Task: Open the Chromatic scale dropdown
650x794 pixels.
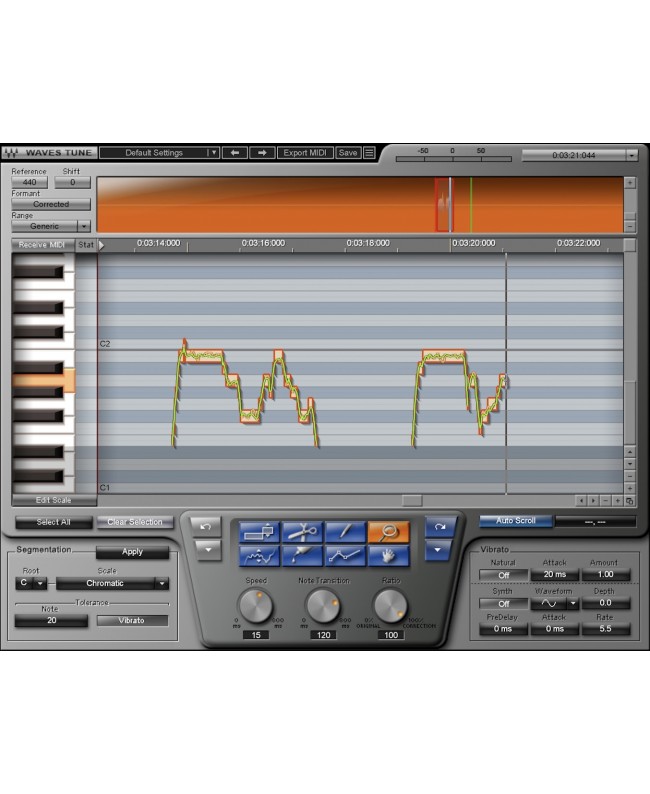Action: (x=112, y=583)
